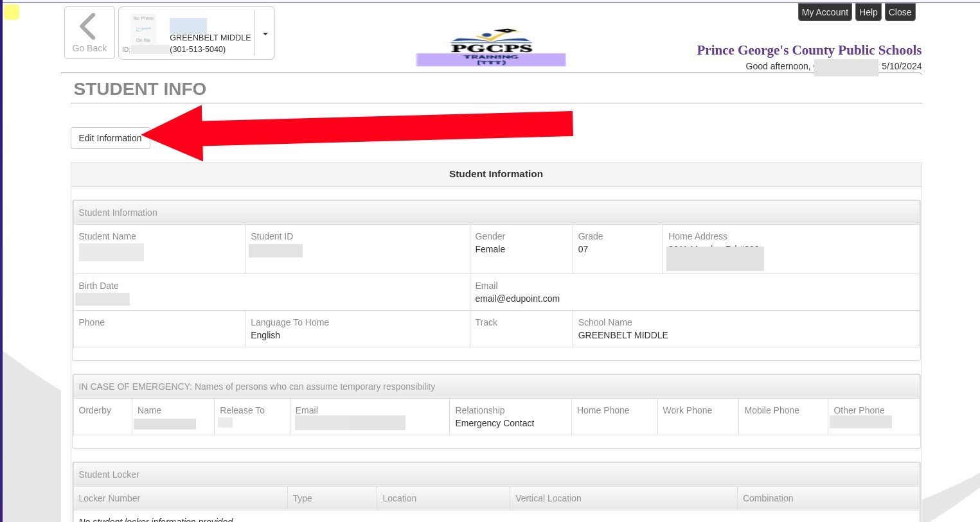Open the My Account page
The image size is (980, 522).
[824, 12]
